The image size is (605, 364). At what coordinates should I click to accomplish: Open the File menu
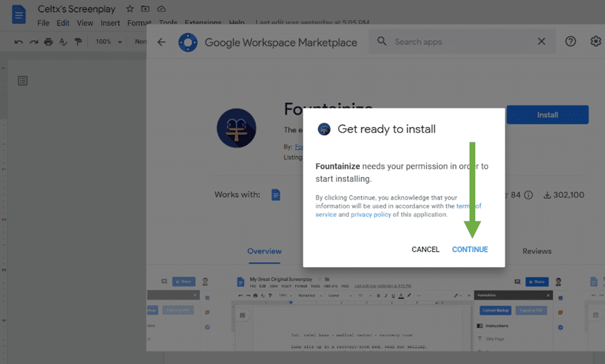click(43, 23)
